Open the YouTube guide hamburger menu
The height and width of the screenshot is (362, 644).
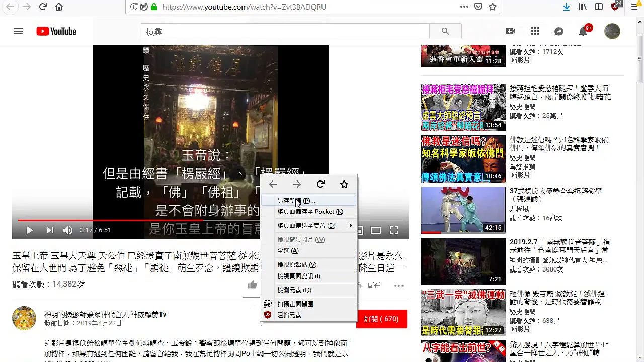(x=18, y=31)
